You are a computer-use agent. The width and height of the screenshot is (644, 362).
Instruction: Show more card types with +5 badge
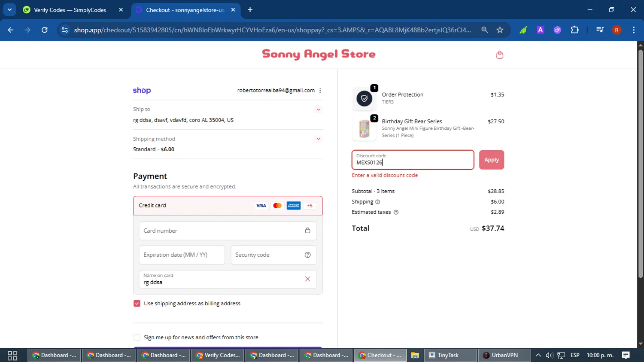tap(310, 206)
